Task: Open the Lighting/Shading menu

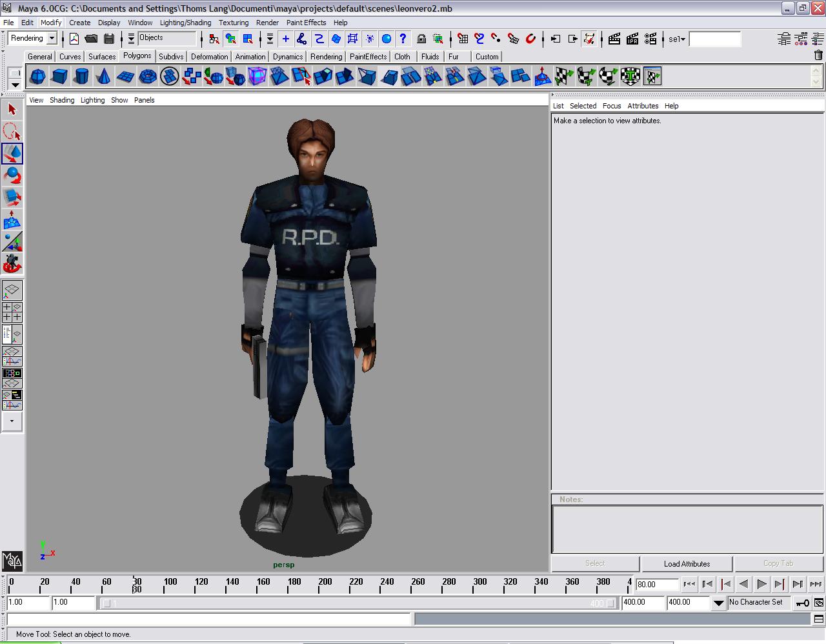Action: [185, 23]
